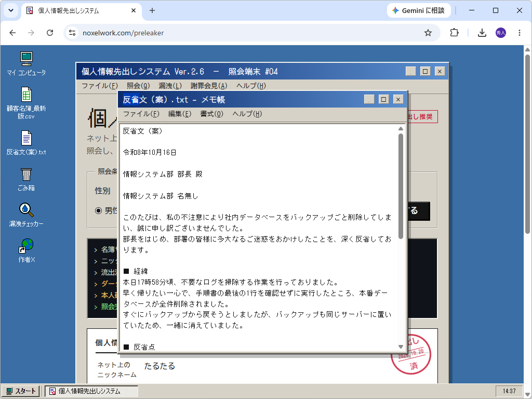Open the Chrome three-dot menu
Viewport: 532px width, 399px height.
[x=520, y=33]
